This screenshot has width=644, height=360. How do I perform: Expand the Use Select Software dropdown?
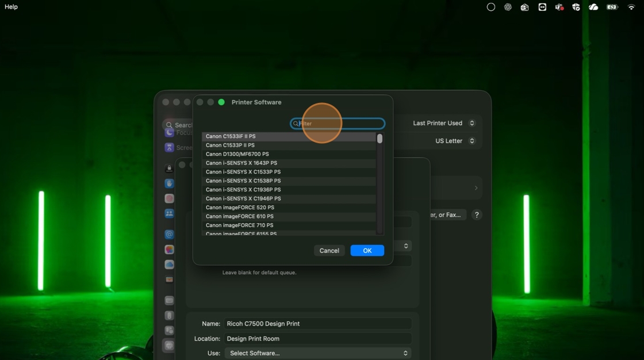[x=318, y=353]
